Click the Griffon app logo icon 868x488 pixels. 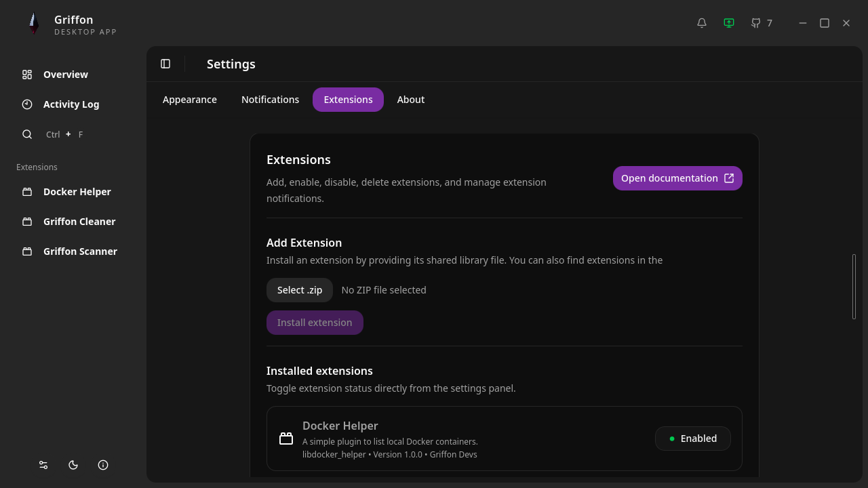pyautogui.click(x=33, y=24)
